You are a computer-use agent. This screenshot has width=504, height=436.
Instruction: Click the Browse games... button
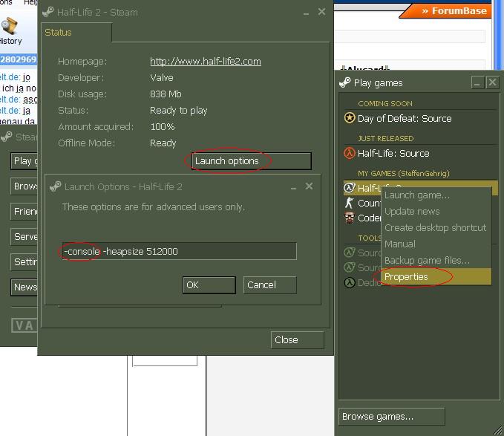pyautogui.click(x=391, y=417)
